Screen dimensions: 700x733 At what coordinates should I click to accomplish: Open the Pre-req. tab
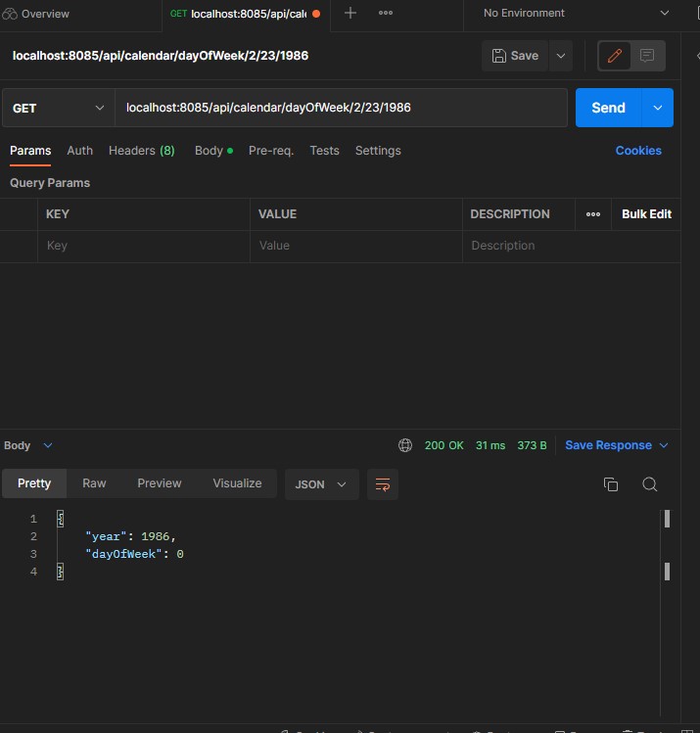271,151
